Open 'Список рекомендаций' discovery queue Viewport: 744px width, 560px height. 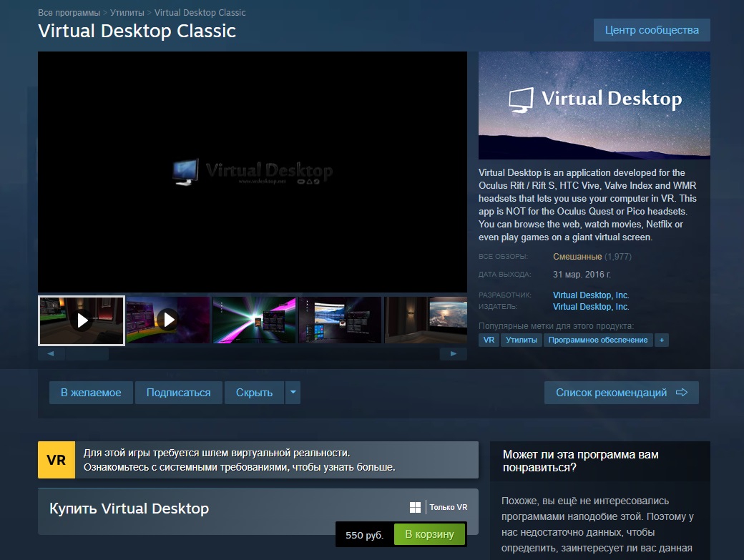coord(621,393)
